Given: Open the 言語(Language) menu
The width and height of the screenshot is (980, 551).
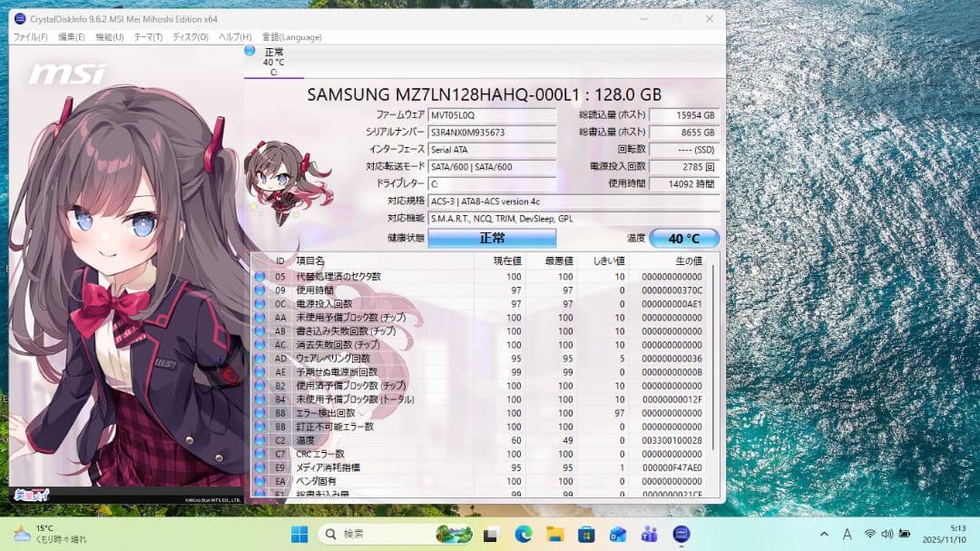Looking at the screenshot, I should click(291, 37).
